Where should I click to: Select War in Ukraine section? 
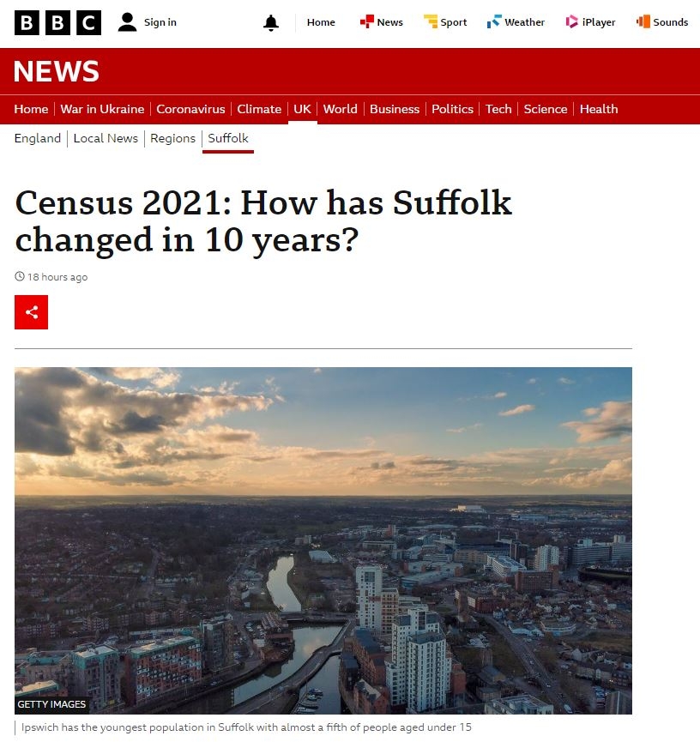tap(102, 109)
